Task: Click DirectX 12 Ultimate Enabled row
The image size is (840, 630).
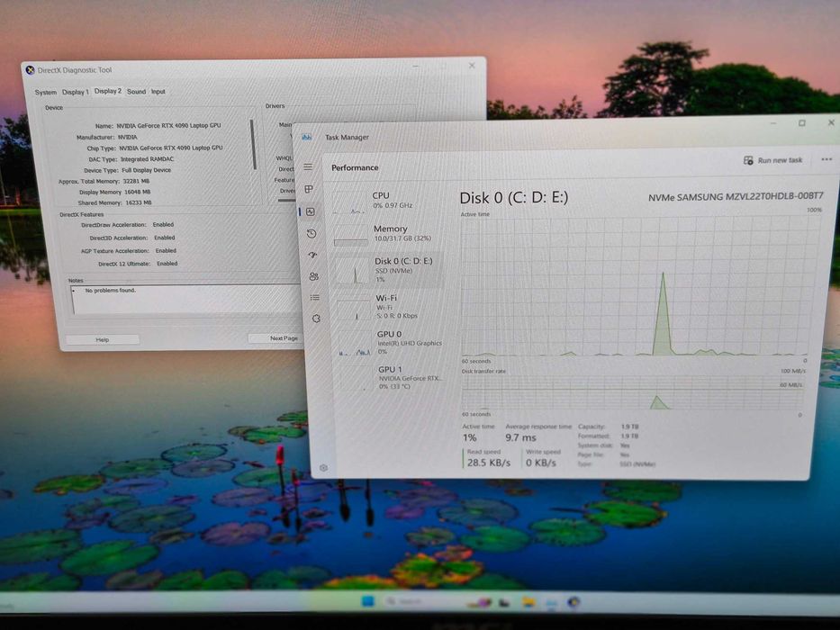Action: pyautogui.click(x=138, y=264)
